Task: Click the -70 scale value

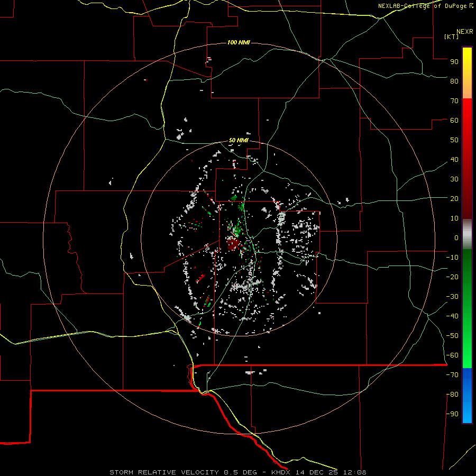Action: [x=452, y=375]
